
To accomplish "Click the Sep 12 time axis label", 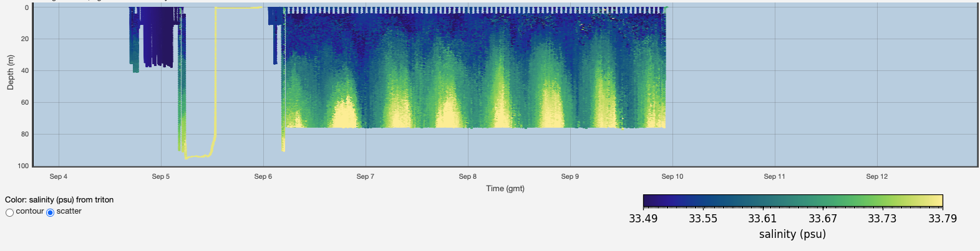I will tap(876, 176).
